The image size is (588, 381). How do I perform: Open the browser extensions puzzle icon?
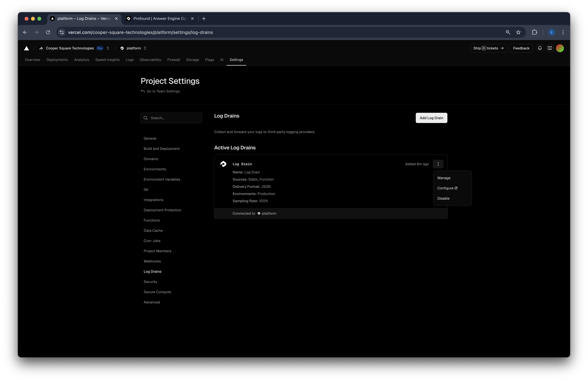coord(534,32)
